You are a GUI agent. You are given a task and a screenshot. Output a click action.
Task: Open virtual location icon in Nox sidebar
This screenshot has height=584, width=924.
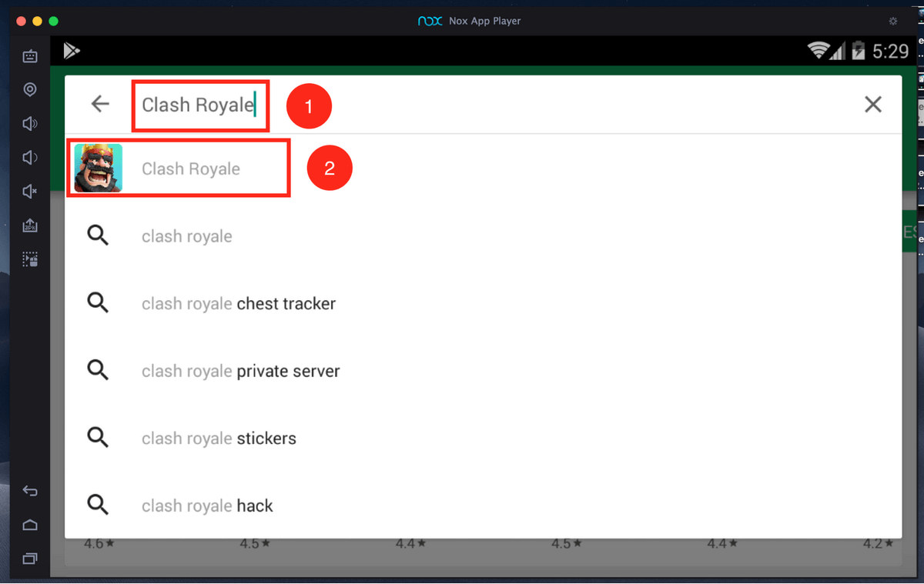point(30,90)
